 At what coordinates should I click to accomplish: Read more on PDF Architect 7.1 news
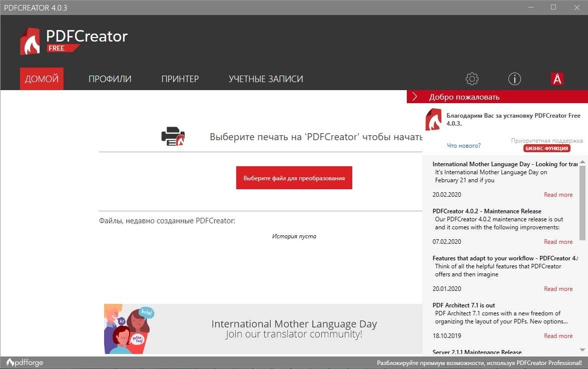click(x=558, y=336)
